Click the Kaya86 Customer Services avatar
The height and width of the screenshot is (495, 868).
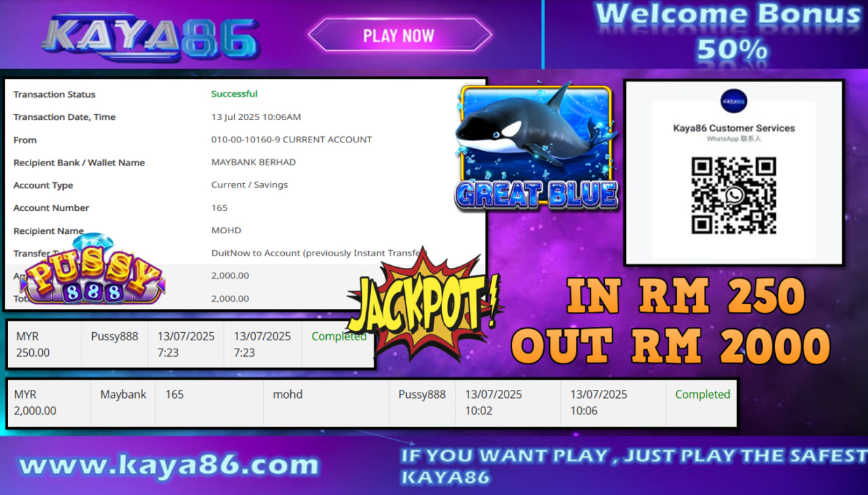point(734,102)
